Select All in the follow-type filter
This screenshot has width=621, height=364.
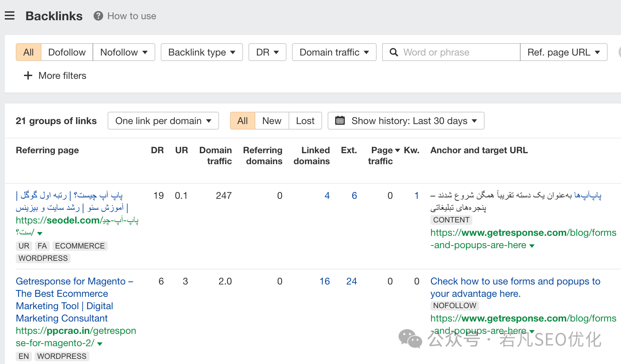pos(28,52)
